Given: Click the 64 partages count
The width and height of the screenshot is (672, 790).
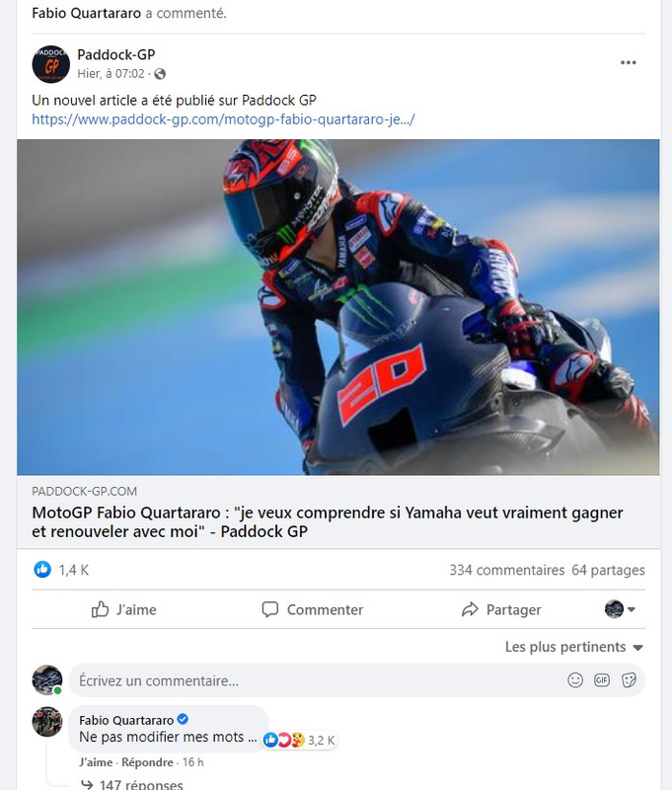Looking at the screenshot, I should tap(608, 570).
